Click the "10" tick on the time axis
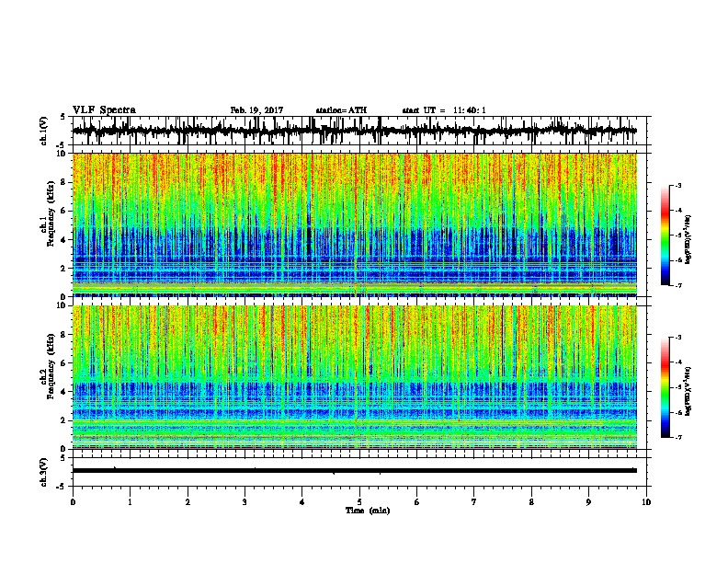The width and height of the screenshot is (728, 563). 646,501
